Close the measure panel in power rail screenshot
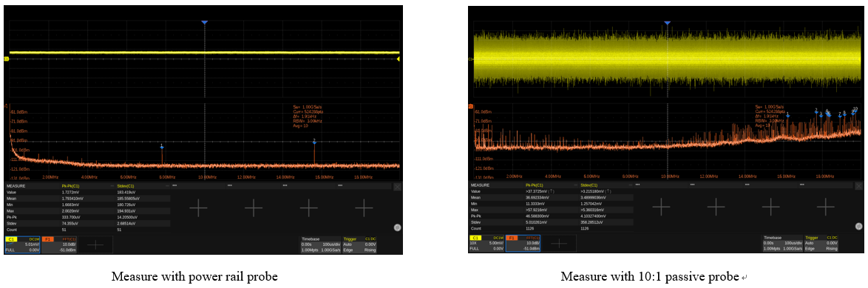The image size is (868, 288). 397,187
